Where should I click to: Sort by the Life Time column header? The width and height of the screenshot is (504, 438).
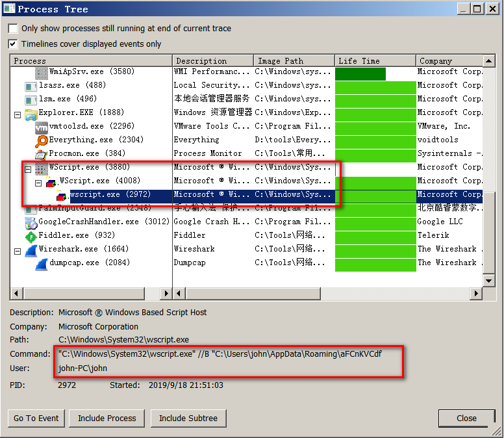375,61
